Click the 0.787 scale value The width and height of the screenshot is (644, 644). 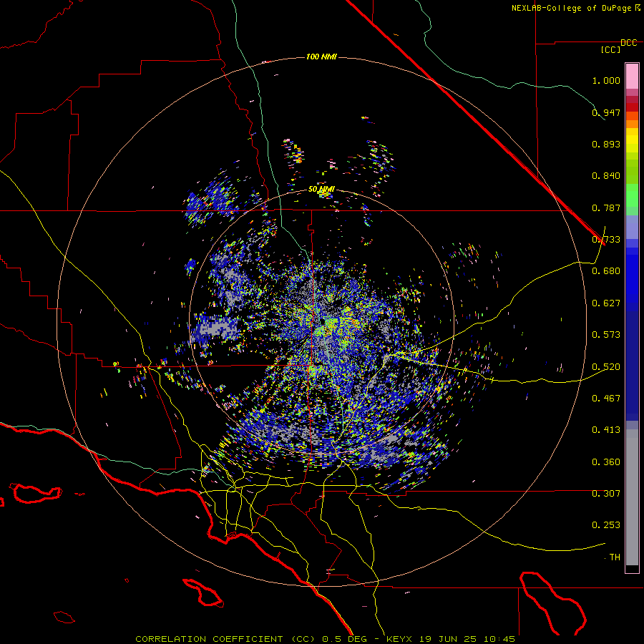pyautogui.click(x=606, y=208)
